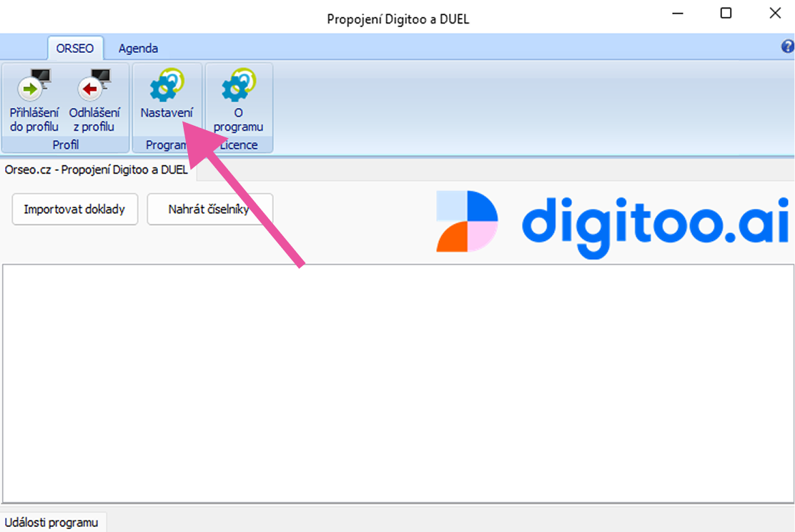Click the blue help question mark icon
Viewport: 795px width, 532px height.
(787, 46)
